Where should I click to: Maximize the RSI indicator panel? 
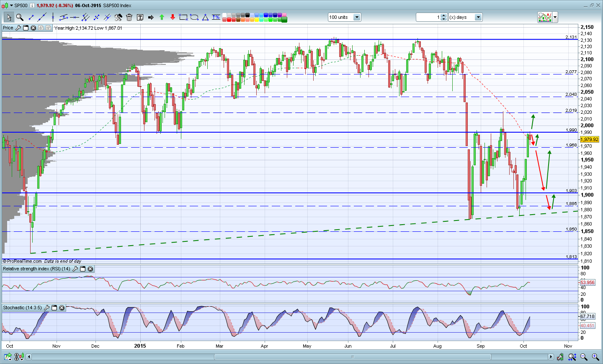click(82, 269)
